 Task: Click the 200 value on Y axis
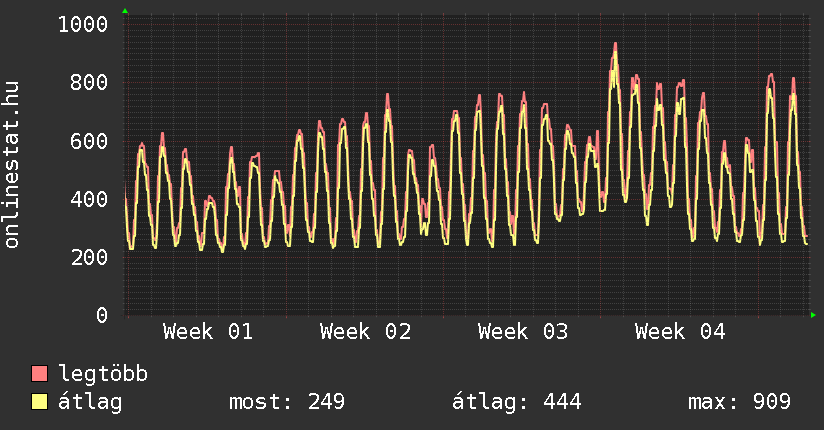coord(88,257)
